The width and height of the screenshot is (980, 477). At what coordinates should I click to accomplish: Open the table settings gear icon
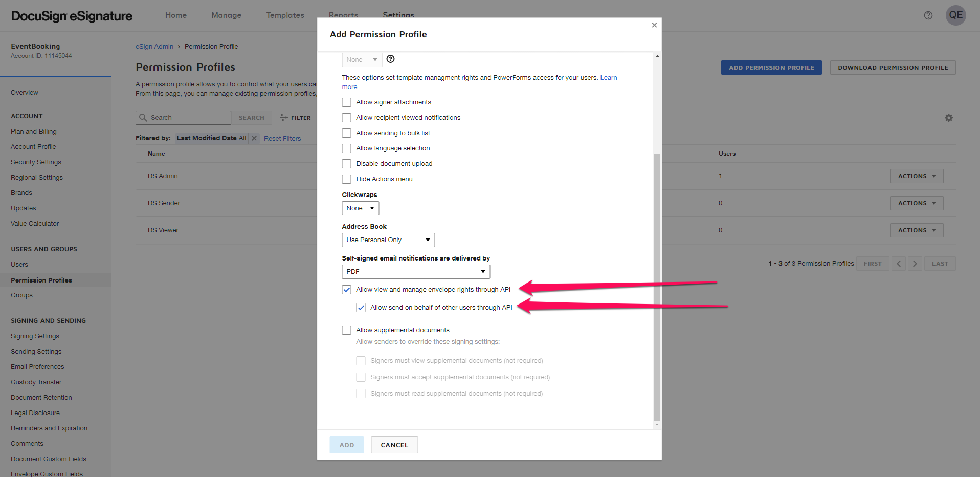[x=949, y=118]
